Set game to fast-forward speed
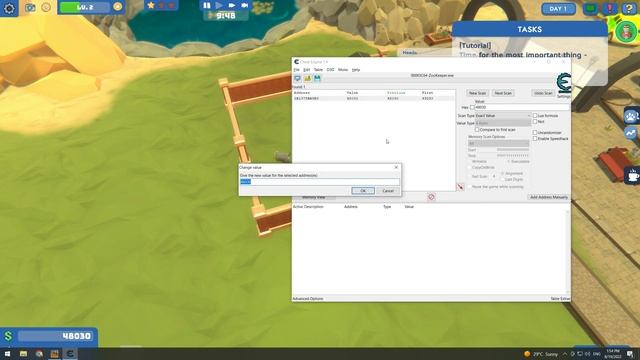Screen dimensions: 640x360 point(231,5)
